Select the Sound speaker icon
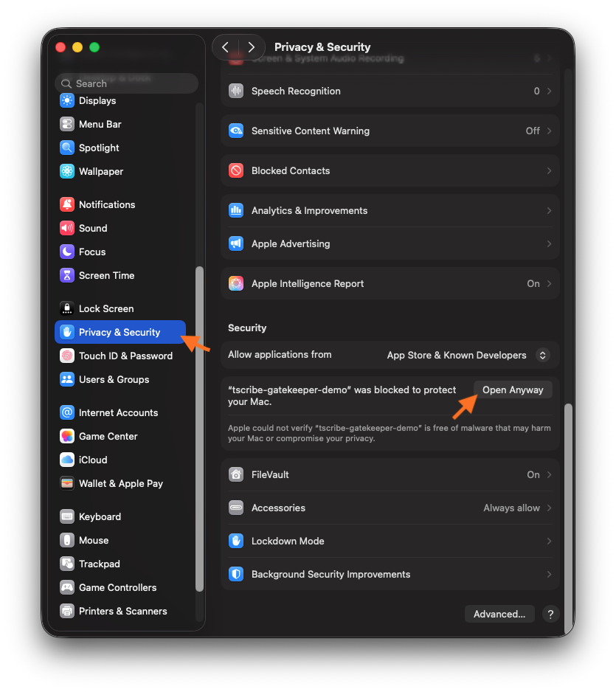 [x=67, y=228]
